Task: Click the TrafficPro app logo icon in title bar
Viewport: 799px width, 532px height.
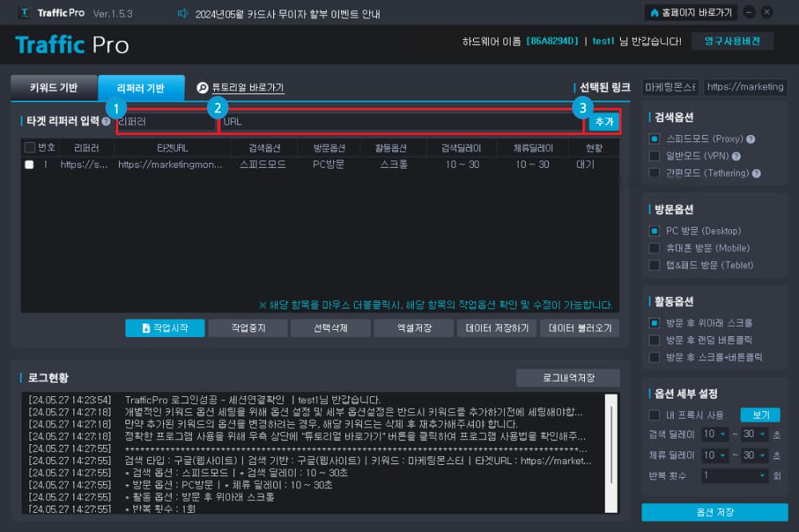Action: (24, 13)
